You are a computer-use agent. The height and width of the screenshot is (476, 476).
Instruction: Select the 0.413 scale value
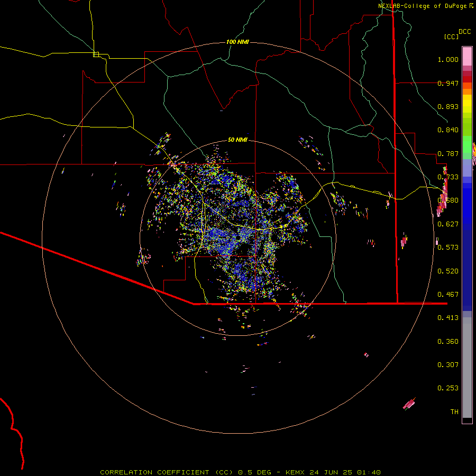pyautogui.click(x=448, y=318)
